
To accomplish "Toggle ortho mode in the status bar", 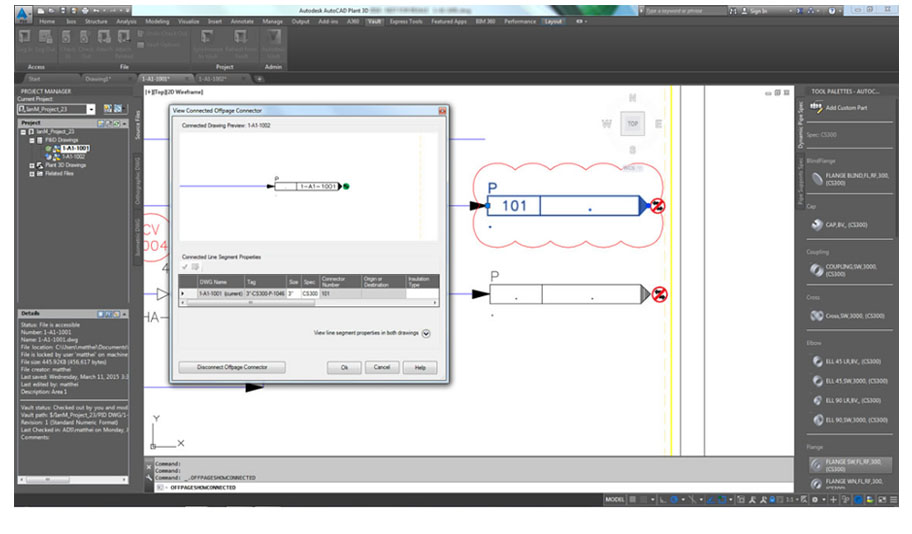I will point(662,500).
